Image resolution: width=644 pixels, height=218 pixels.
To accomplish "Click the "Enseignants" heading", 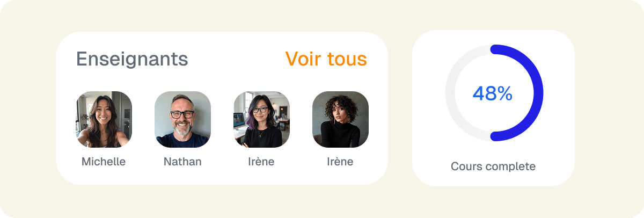I will [132, 59].
